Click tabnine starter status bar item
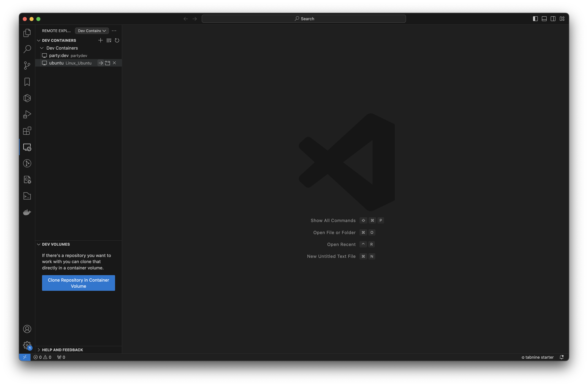Viewport: 588px width, 386px height. (538, 357)
